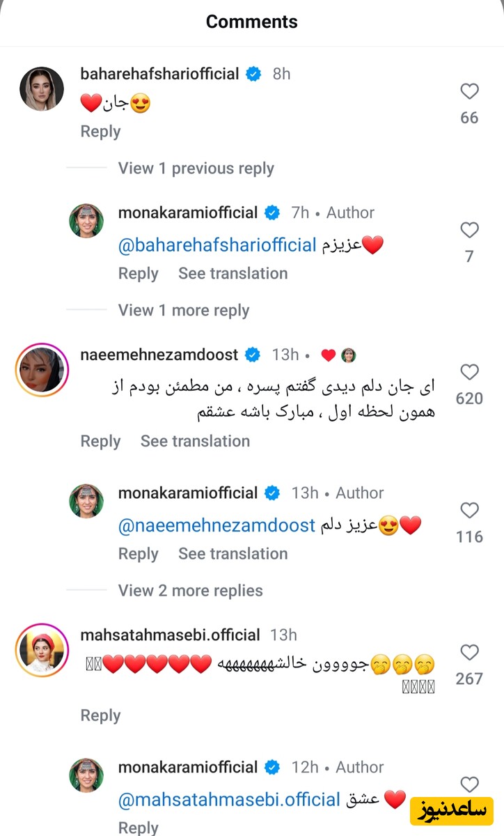
Task: Open 'View 1 more reply' under monakaramiofficial's reply
Action: [183, 310]
